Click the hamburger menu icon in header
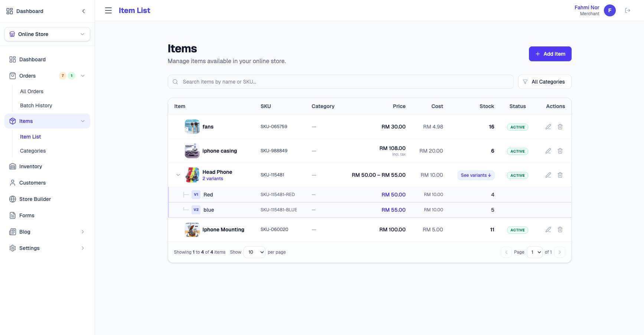The width and height of the screenshot is (644, 335). (x=108, y=10)
